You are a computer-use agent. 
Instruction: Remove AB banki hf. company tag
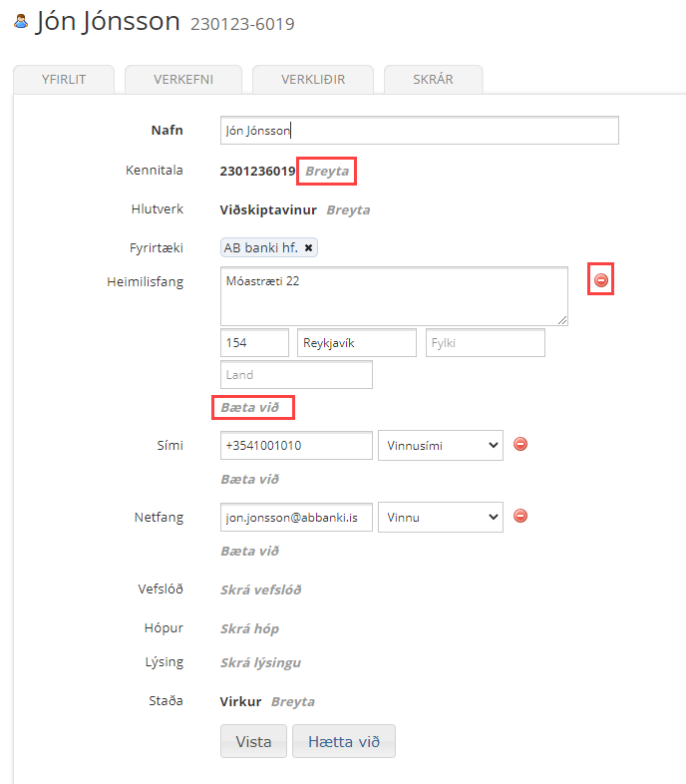309,247
